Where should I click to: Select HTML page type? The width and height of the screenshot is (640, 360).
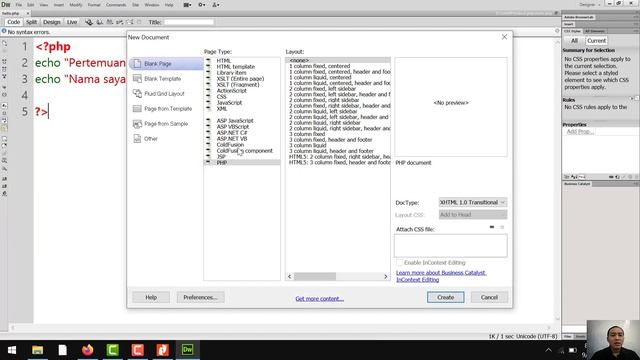coord(224,61)
